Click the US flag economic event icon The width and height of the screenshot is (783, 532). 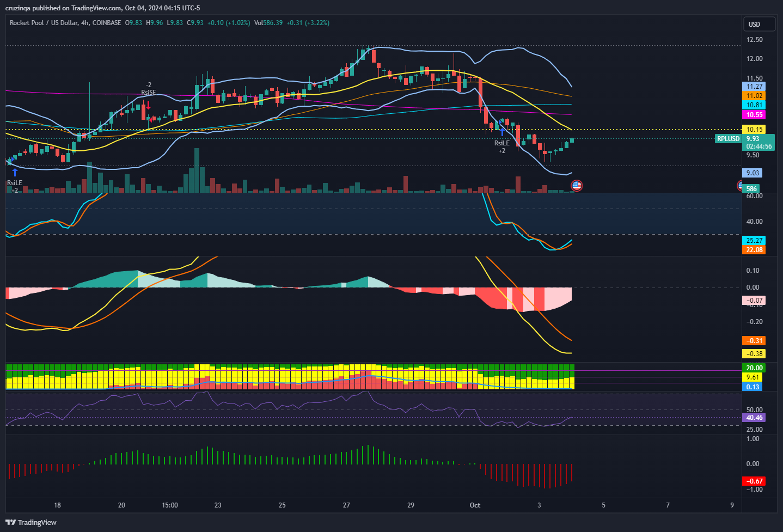tap(576, 186)
